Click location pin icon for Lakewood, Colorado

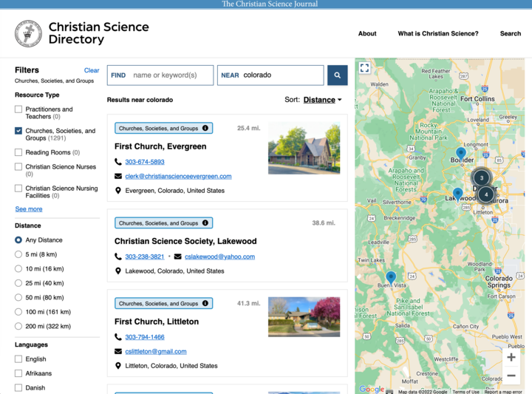(118, 271)
